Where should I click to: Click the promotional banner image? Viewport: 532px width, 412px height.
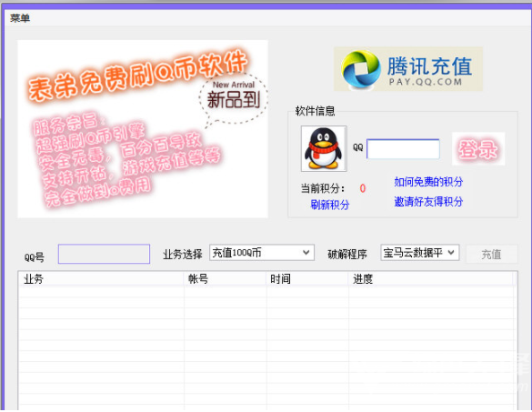(x=143, y=129)
